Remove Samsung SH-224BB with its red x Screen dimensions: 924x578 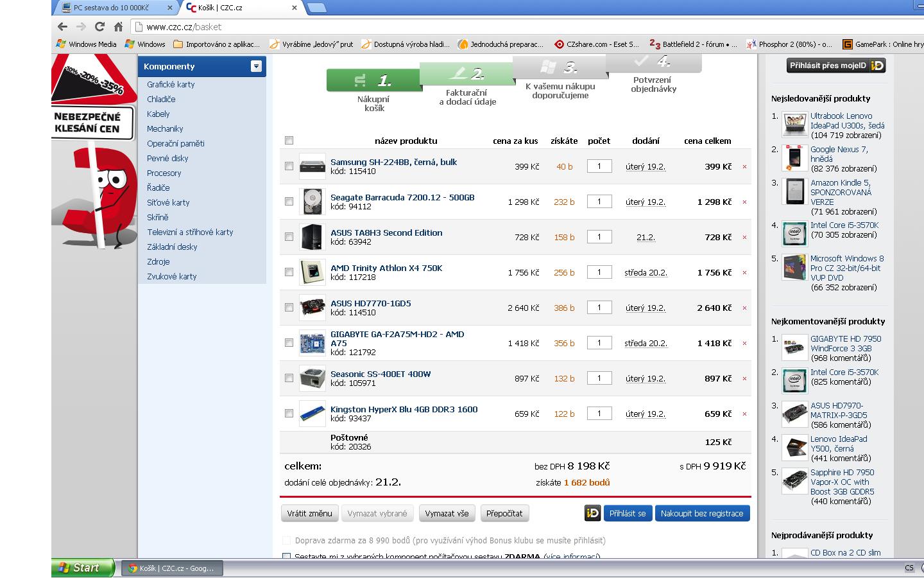point(744,167)
